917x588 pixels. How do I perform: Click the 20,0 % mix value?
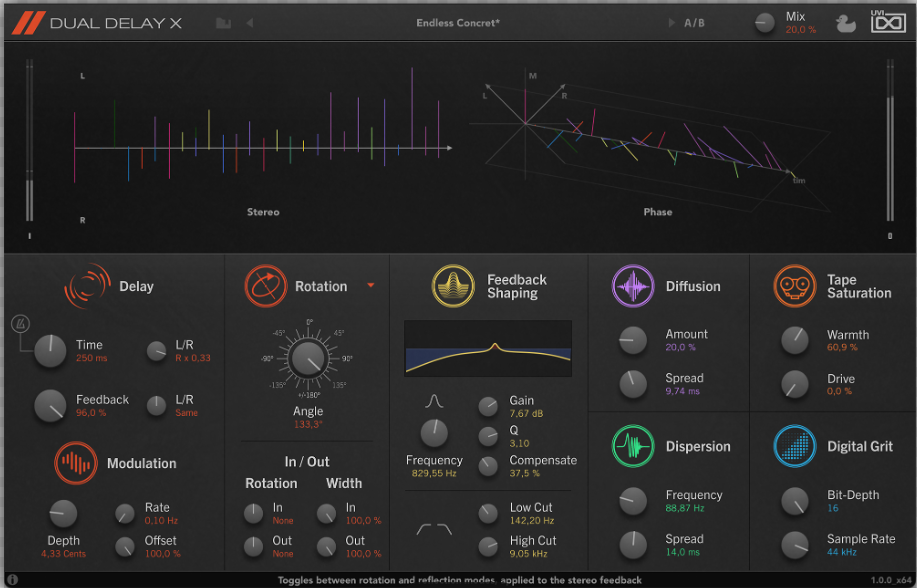click(x=801, y=30)
